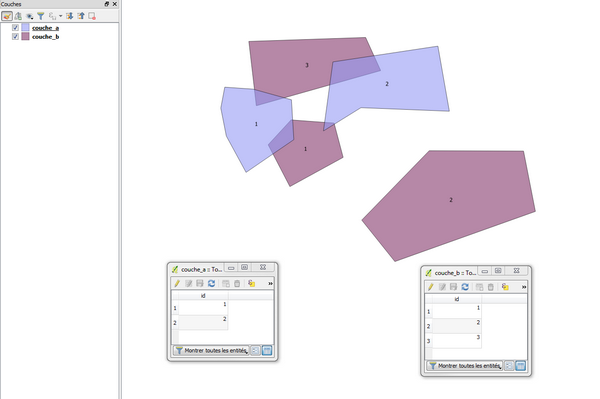Select row 3 header in couche_b table
The width and height of the screenshot is (600, 399).
click(x=429, y=341)
